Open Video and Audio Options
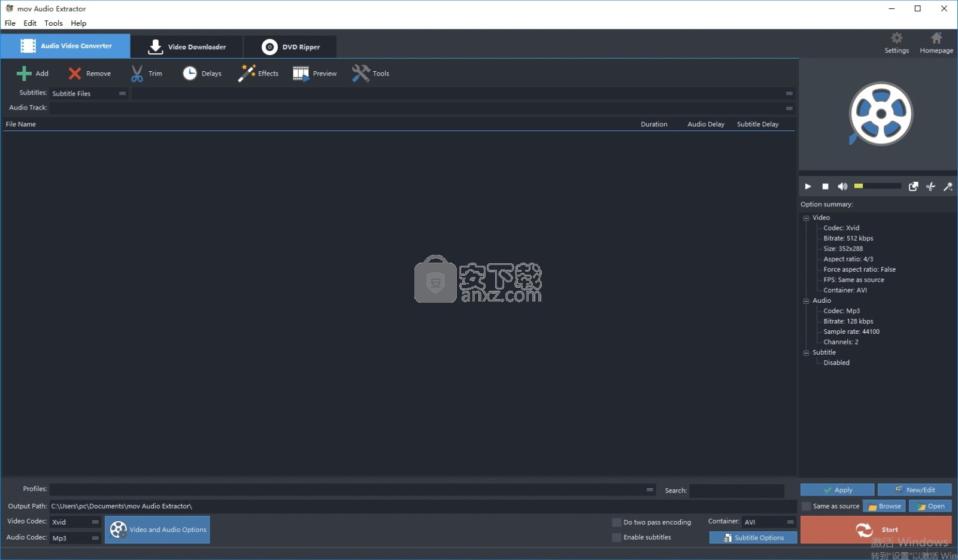 tap(157, 530)
